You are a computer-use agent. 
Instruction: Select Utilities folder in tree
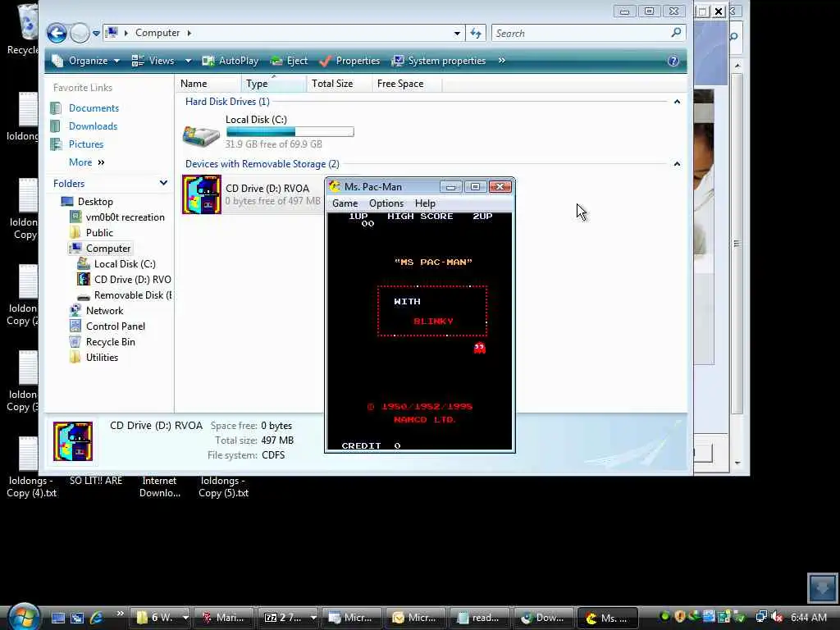(102, 358)
